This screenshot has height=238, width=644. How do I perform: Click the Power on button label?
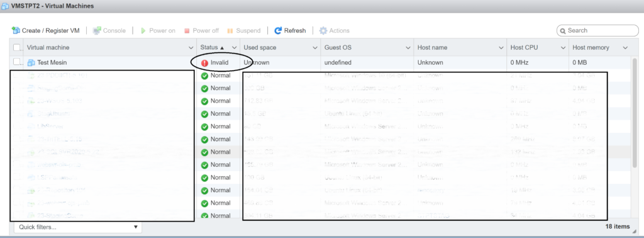(162, 31)
